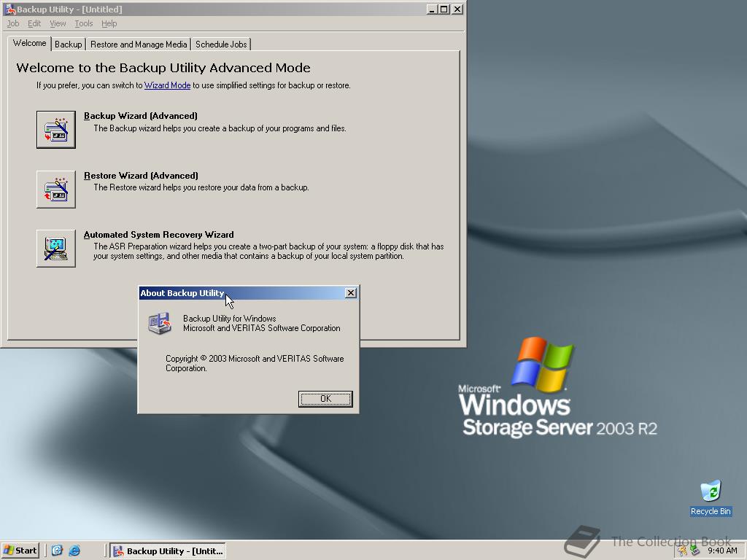
Task: Switch to Restore and Manage Media tab
Action: (139, 44)
